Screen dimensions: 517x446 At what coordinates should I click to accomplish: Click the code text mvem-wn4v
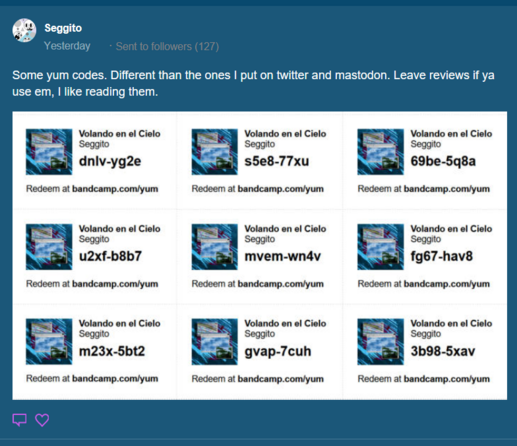pos(283,256)
